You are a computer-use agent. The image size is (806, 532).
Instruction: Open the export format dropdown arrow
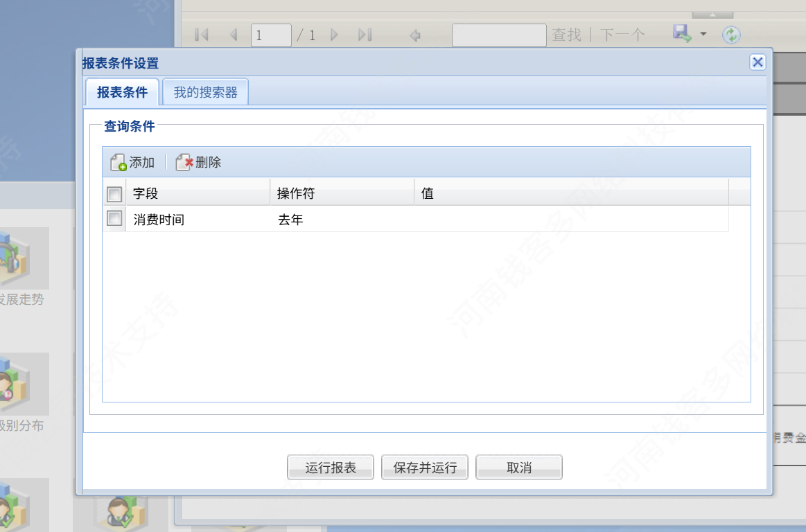pos(703,35)
